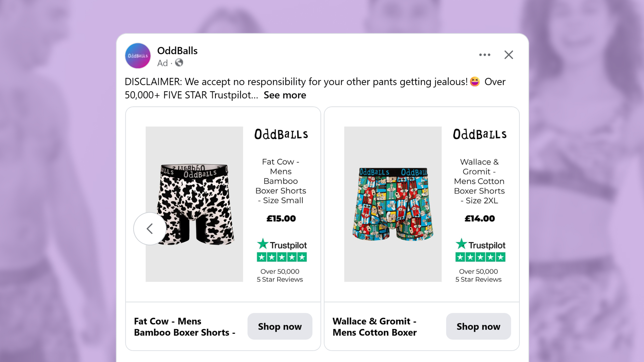Shop now for Fat Cow boxer shorts

tap(280, 326)
